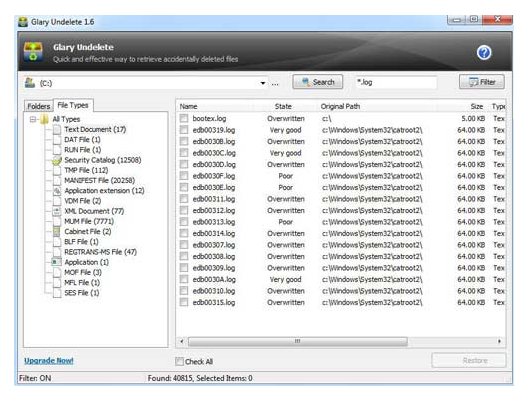527x393 pixels.
Task: Click the horizontal scrollbar thumb in file list
Action: tap(298, 342)
